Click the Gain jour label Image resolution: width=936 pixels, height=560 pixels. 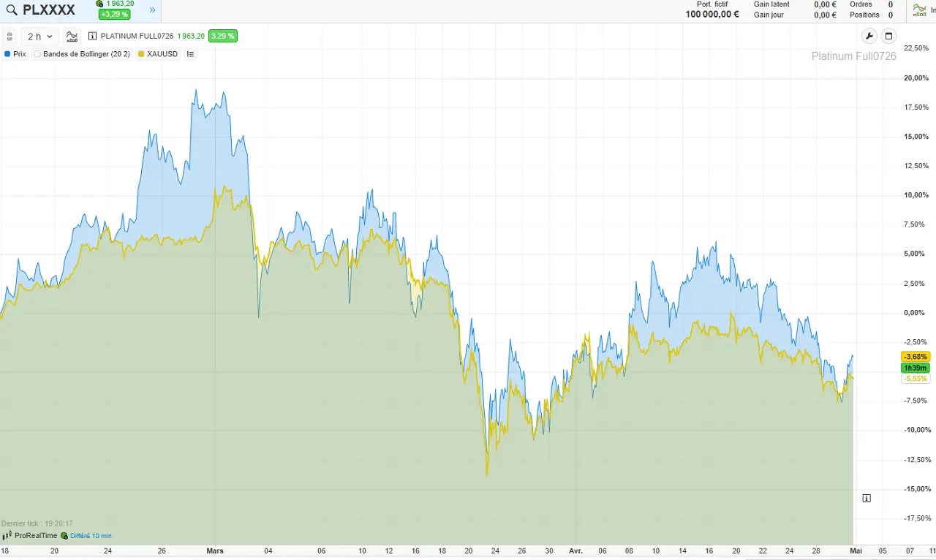pyautogui.click(x=769, y=15)
